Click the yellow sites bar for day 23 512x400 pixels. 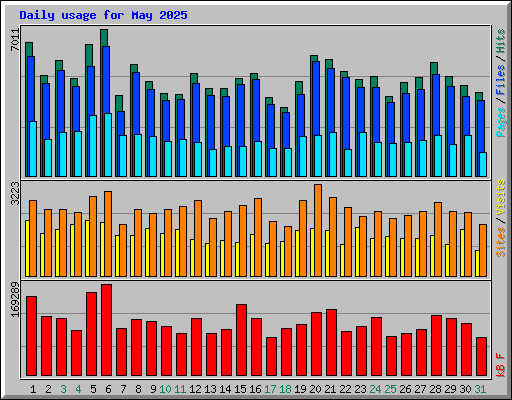(357, 252)
